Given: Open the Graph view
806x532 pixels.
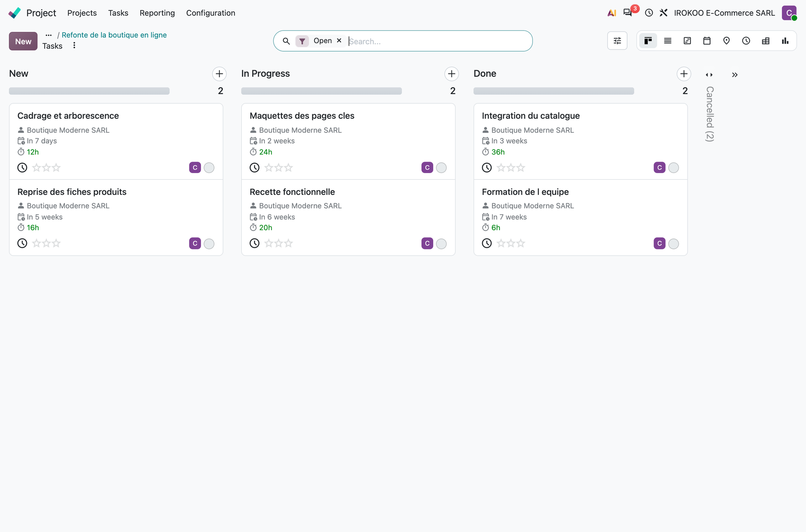Looking at the screenshot, I should point(785,41).
